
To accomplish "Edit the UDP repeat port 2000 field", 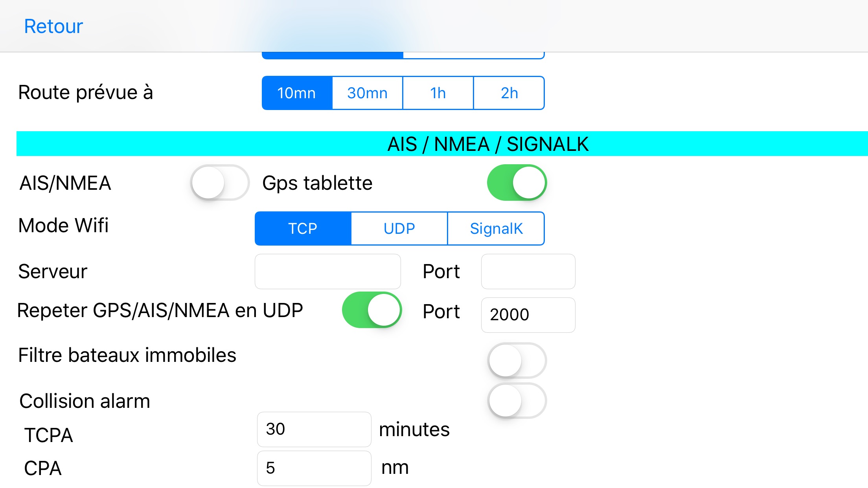I will [x=528, y=315].
